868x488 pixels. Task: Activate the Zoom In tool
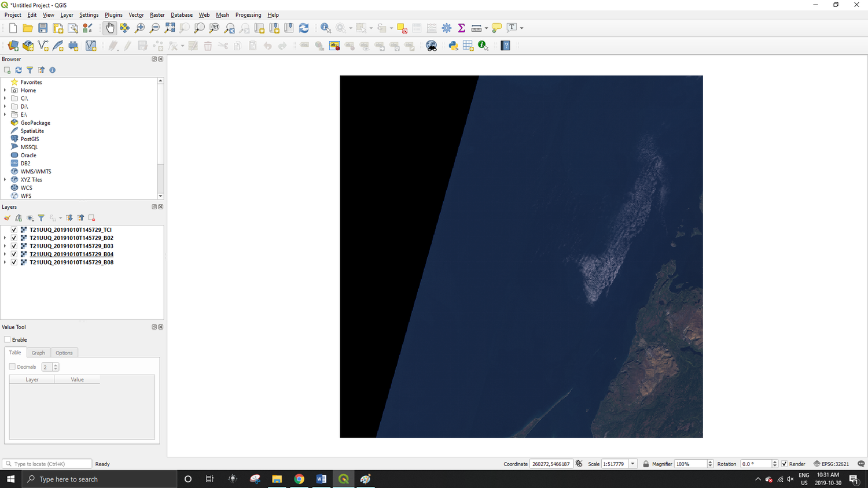point(139,27)
